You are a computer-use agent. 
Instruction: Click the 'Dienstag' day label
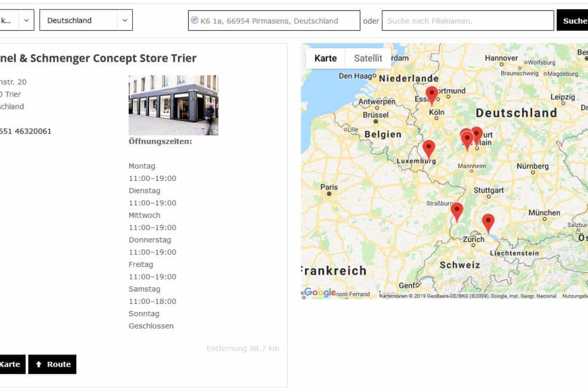click(x=144, y=191)
